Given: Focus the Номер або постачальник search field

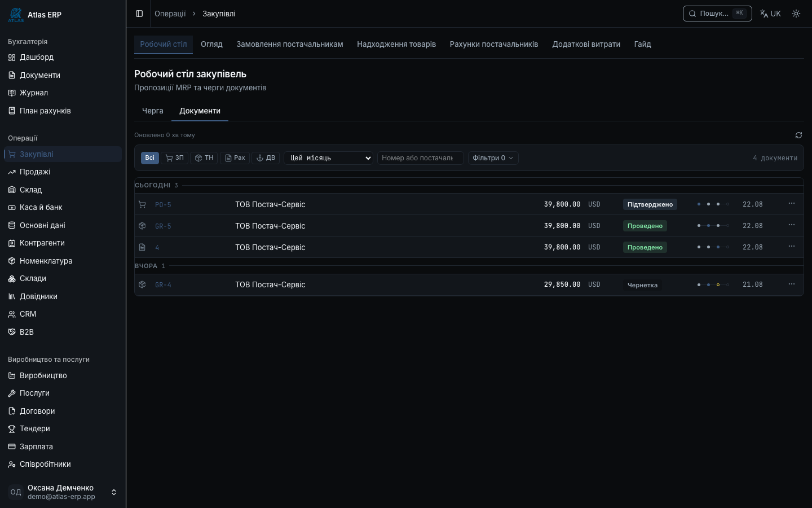Looking at the screenshot, I should click(x=421, y=158).
